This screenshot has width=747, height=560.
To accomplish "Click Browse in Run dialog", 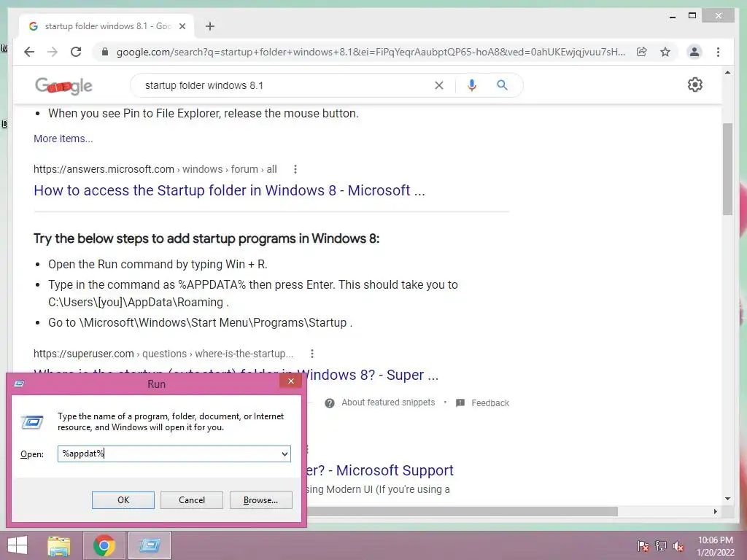I will coord(260,500).
